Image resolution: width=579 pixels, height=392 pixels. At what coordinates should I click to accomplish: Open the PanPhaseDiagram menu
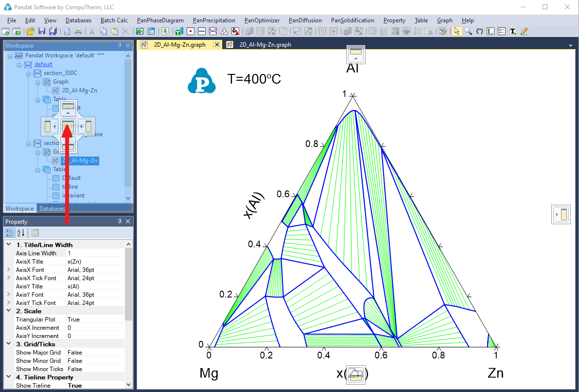coord(160,20)
